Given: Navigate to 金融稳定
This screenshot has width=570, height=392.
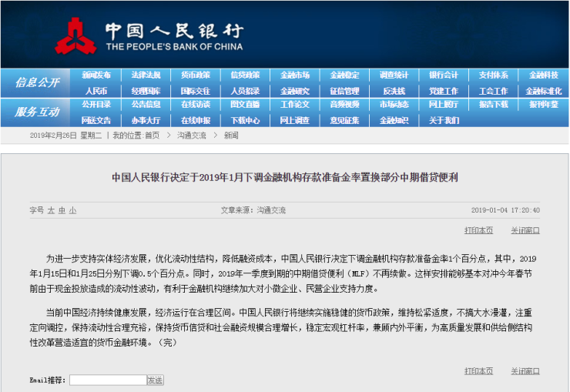Looking at the screenshot, I should [344, 75].
